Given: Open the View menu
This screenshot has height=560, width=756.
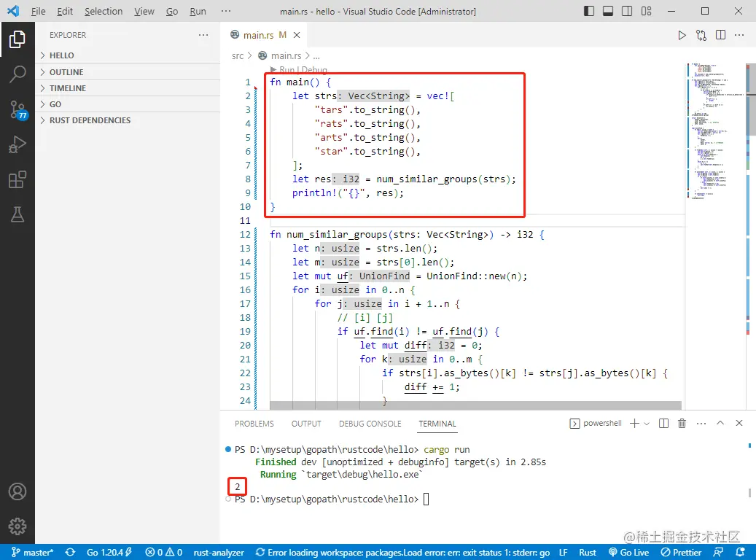Looking at the screenshot, I should click(x=144, y=11).
